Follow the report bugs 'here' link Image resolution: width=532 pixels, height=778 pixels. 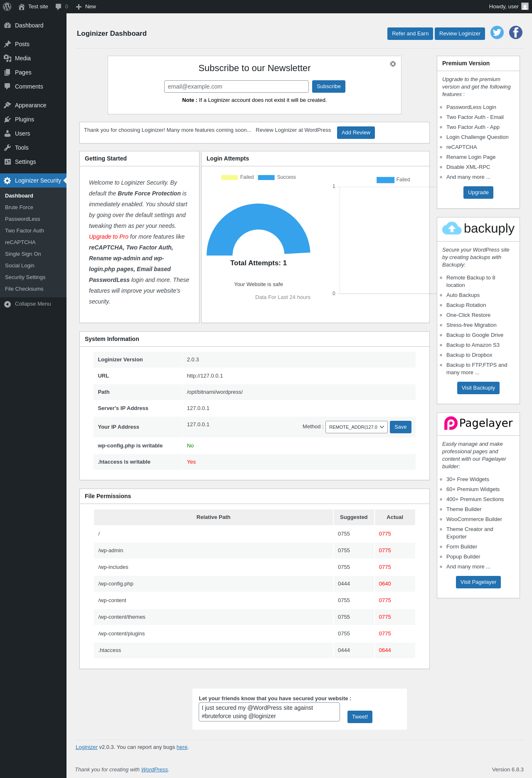pyautogui.click(x=182, y=747)
